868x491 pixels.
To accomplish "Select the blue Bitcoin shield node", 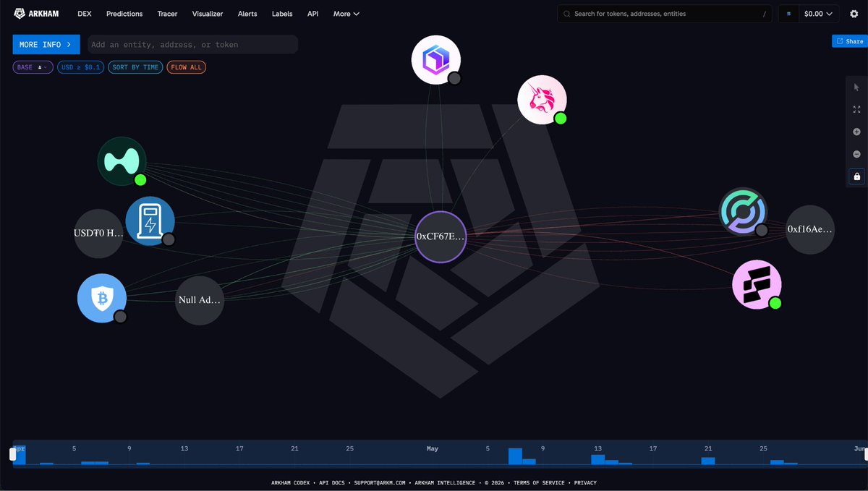I will [102, 298].
